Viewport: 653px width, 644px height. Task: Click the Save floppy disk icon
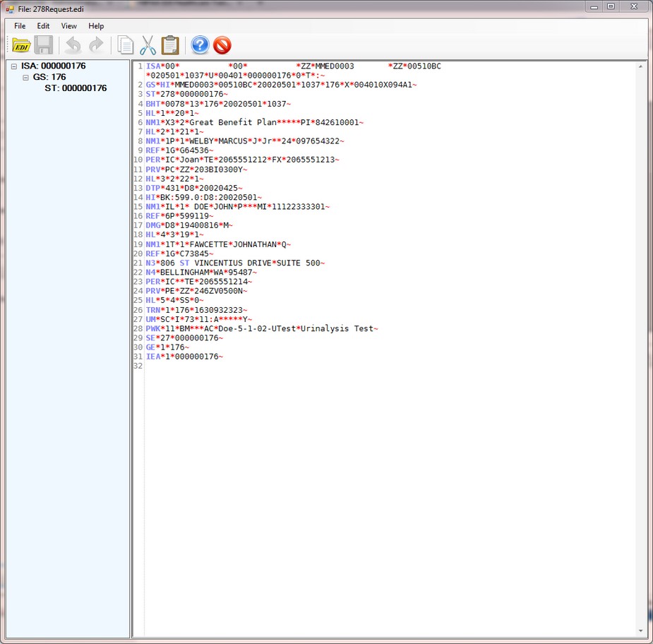pos(44,45)
